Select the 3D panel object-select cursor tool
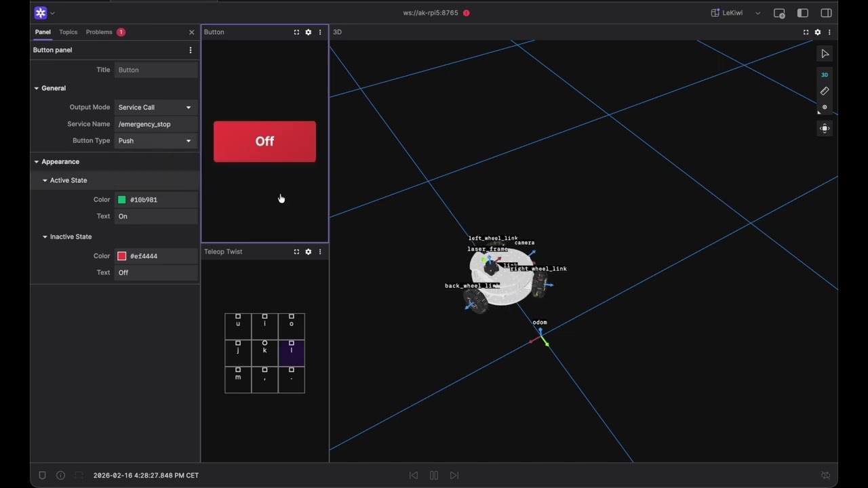The width and height of the screenshot is (868, 488). point(825,54)
